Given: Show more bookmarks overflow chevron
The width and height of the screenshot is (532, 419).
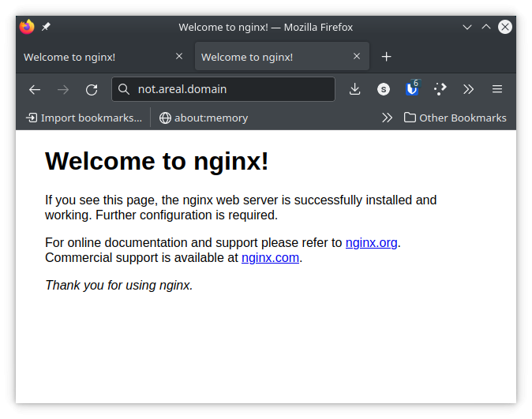Looking at the screenshot, I should 387,118.
